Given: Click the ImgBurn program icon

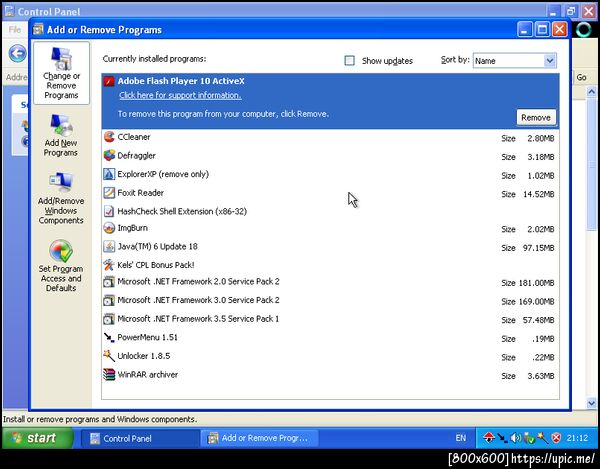Looking at the screenshot, I should click(109, 228).
